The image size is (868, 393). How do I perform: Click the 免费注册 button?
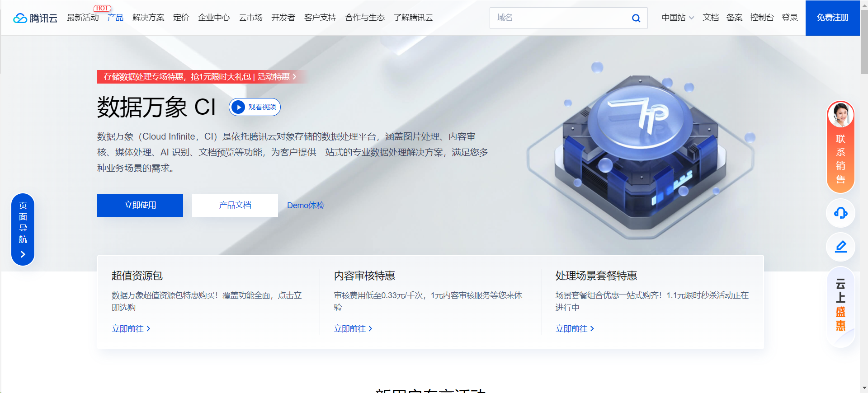[832, 18]
